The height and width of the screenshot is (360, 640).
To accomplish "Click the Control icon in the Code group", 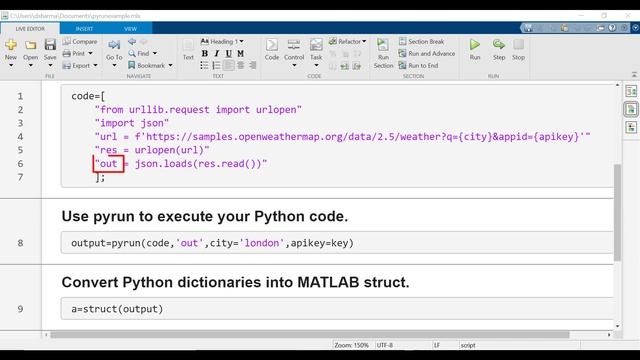I will click(x=294, y=45).
